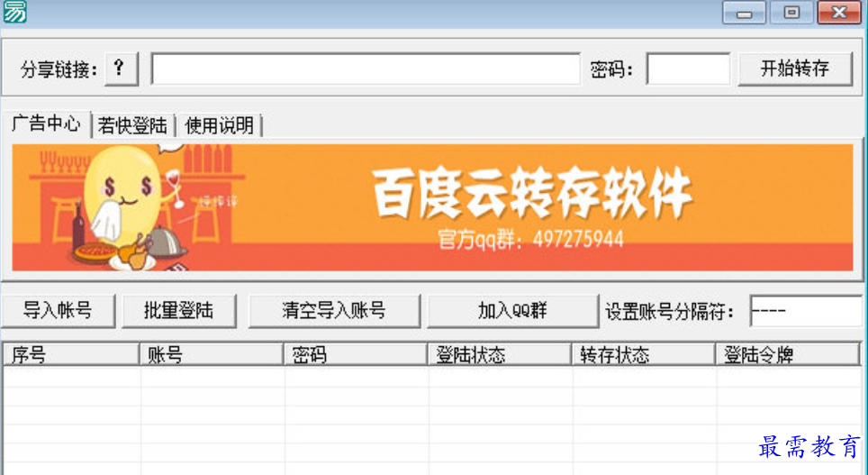
Task: Switch to the 广告中心 tab
Action: (x=46, y=123)
